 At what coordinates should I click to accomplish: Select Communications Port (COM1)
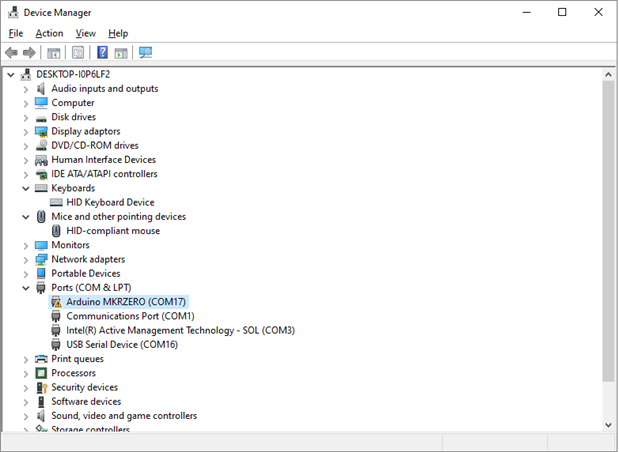tap(130, 316)
